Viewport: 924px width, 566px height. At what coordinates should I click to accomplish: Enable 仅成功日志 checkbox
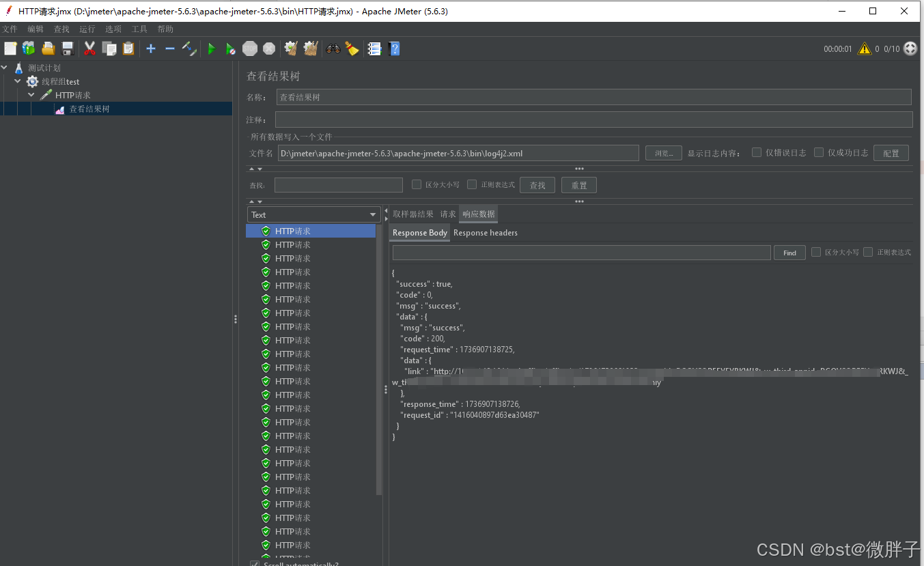pos(819,152)
